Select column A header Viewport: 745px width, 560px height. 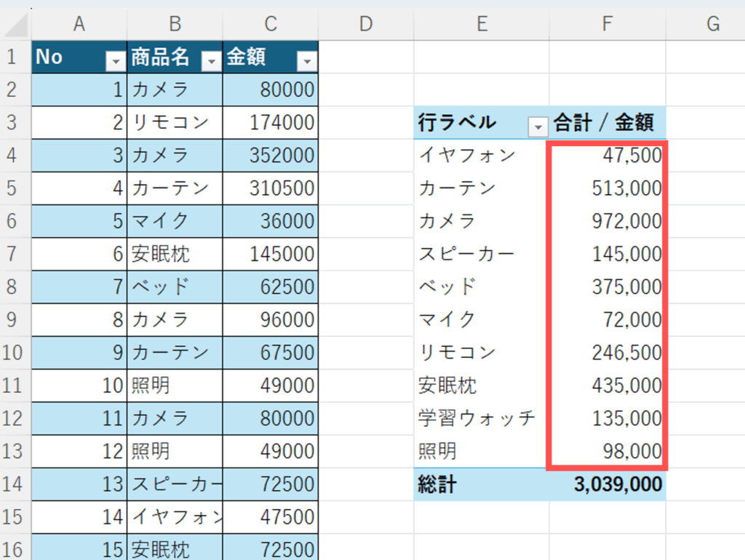point(79,25)
